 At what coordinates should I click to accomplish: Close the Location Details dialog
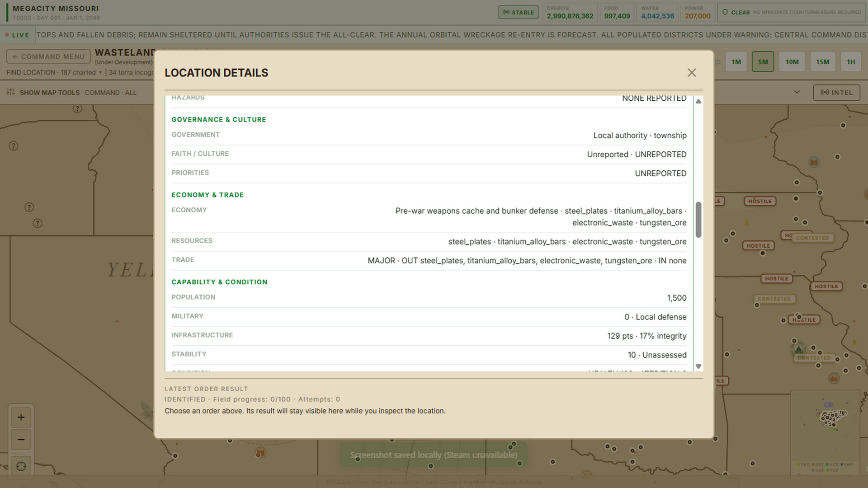[x=692, y=73]
